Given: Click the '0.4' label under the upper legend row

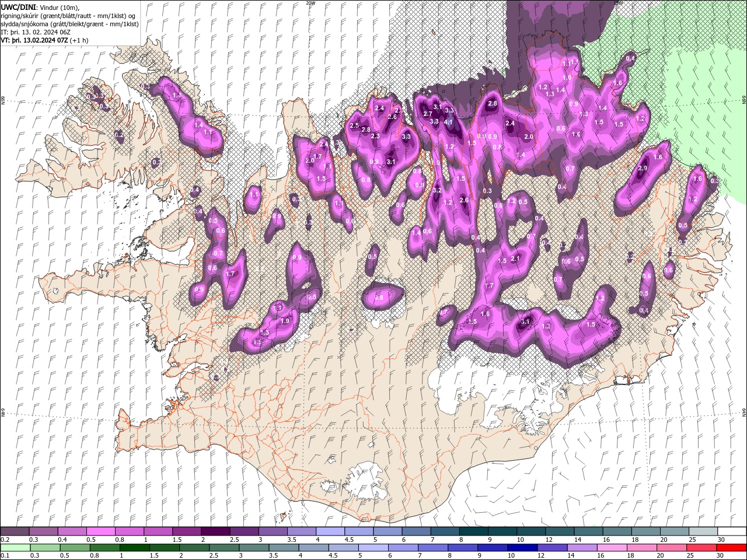Looking at the screenshot, I should point(62,540).
